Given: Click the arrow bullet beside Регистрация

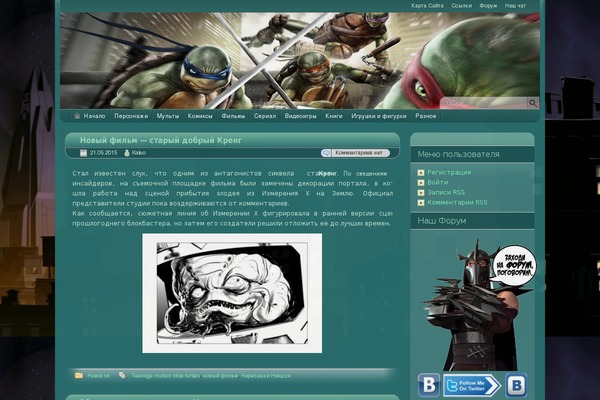Looking at the screenshot, I should [421, 173].
